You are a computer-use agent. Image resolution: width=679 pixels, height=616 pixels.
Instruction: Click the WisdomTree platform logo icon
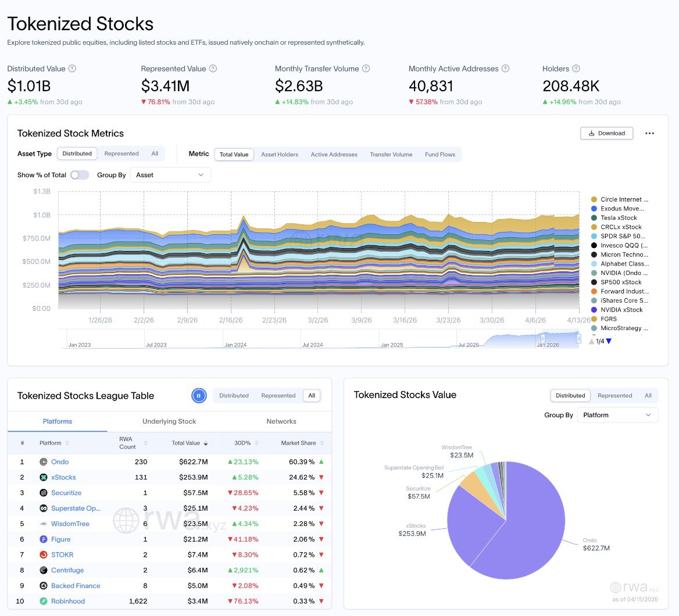point(43,524)
